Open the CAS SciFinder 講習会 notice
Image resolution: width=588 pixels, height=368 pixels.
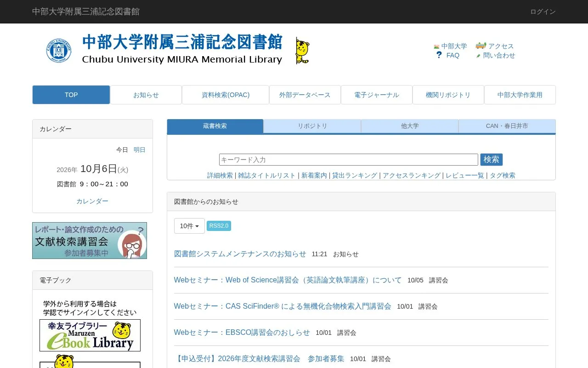tap(283, 306)
